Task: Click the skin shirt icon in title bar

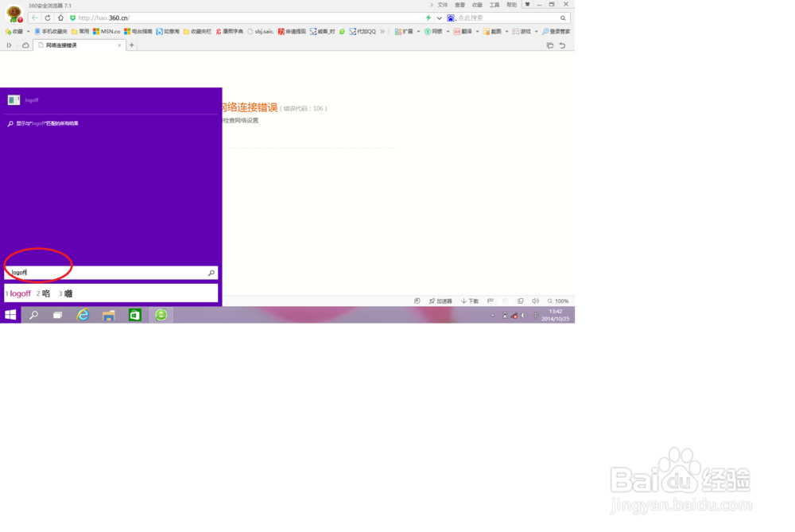Action: pyautogui.click(x=527, y=4)
